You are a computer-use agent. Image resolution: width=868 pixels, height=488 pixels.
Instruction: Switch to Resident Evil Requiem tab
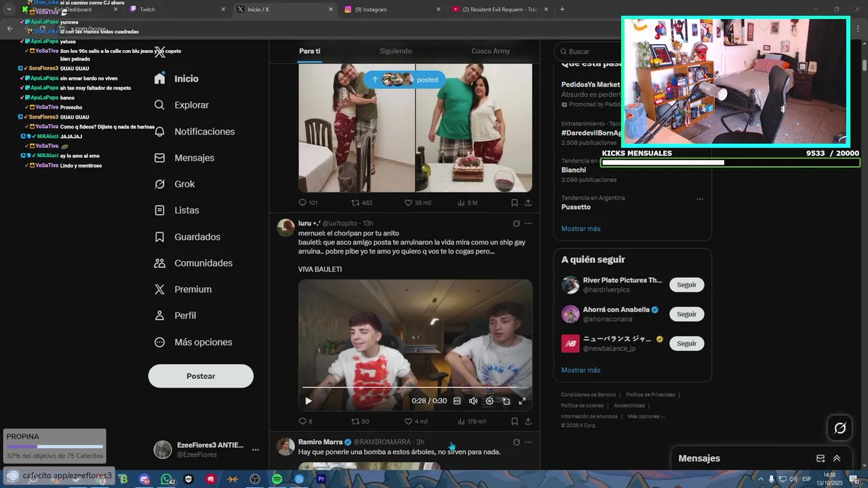pyautogui.click(x=500, y=9)
